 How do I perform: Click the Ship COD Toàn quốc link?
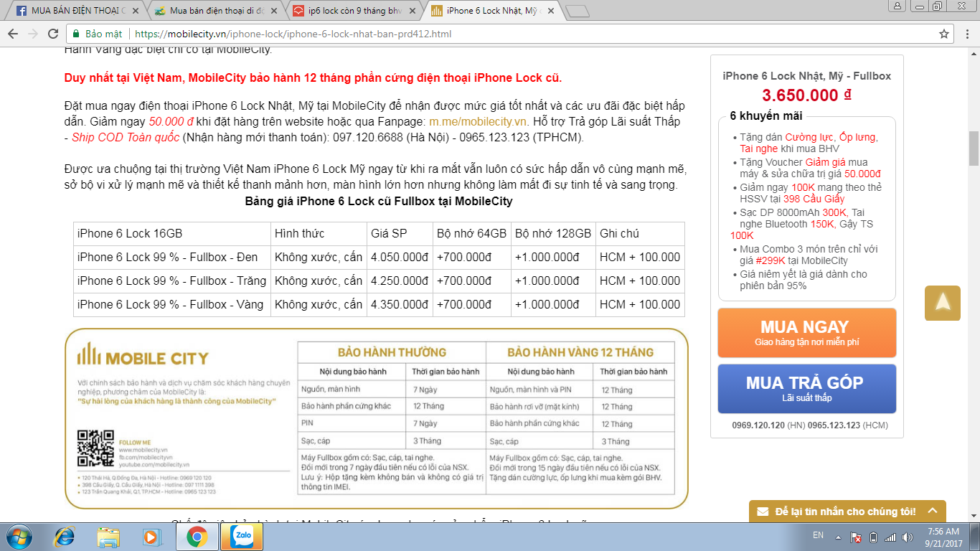click(x=126, y=137)
